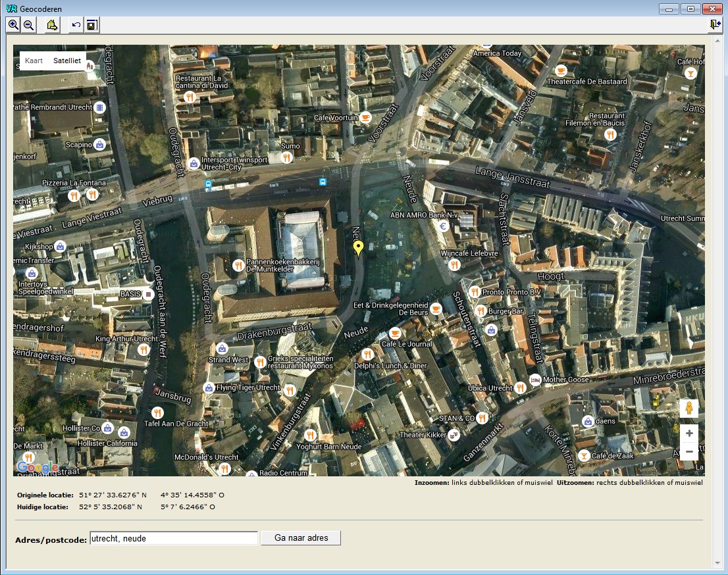This screenshot has height=575, width=728.
Task: Click the Ubica Utrecht restaurant marker
Action: coord(520,387)
